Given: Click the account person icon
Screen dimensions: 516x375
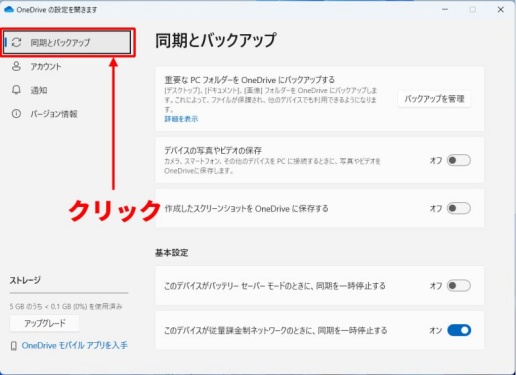Looking at the screenshot, I should (x=16, y=66).
